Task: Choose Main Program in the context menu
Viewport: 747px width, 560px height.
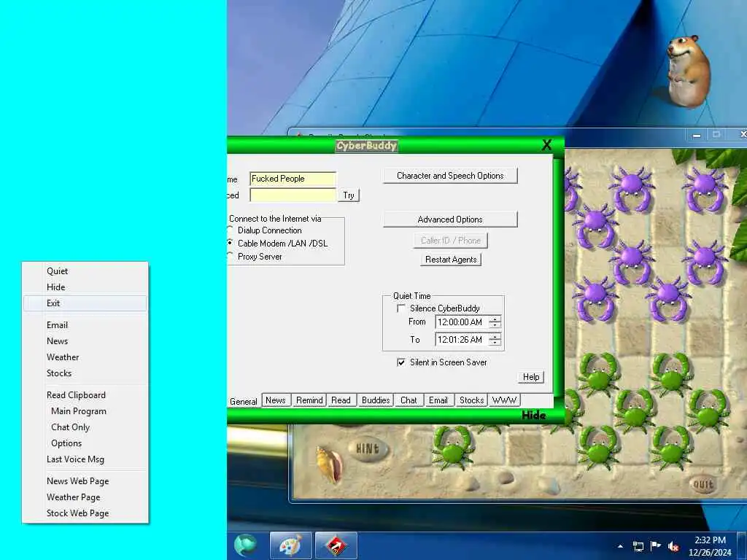Action: (85, 411)
